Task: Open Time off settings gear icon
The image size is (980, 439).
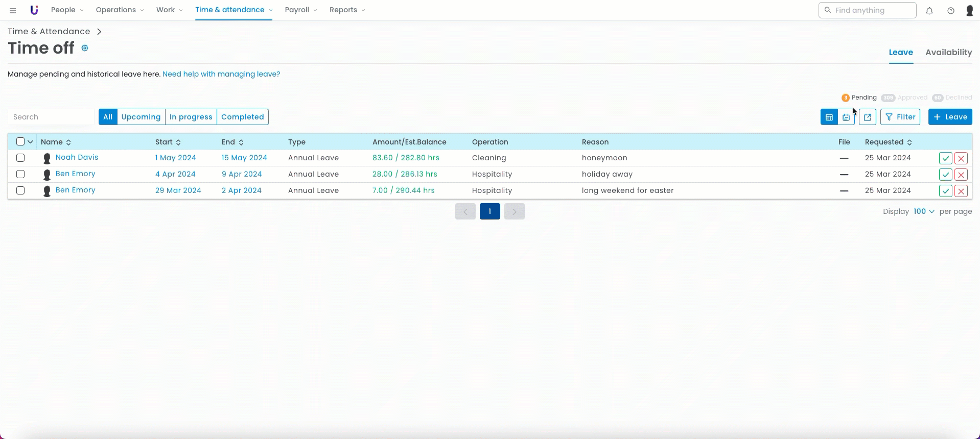Action: tap(85, 48)
